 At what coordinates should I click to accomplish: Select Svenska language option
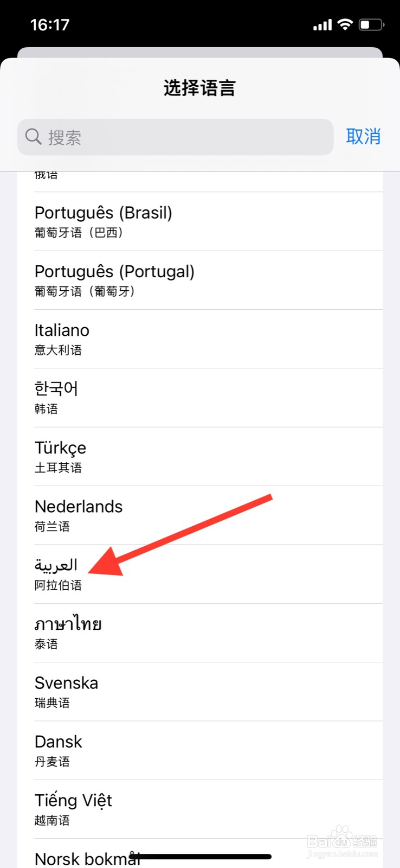click(199, 692)
